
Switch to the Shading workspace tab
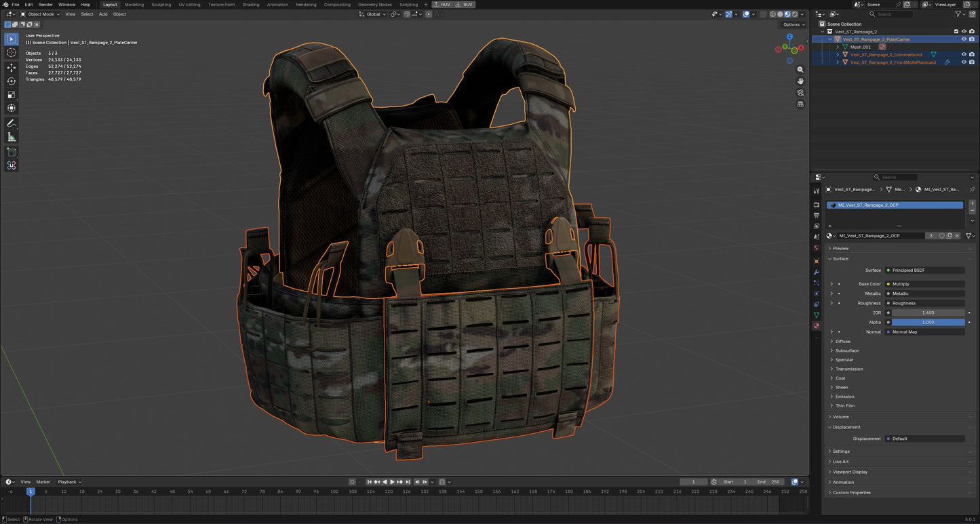[251, 5]
